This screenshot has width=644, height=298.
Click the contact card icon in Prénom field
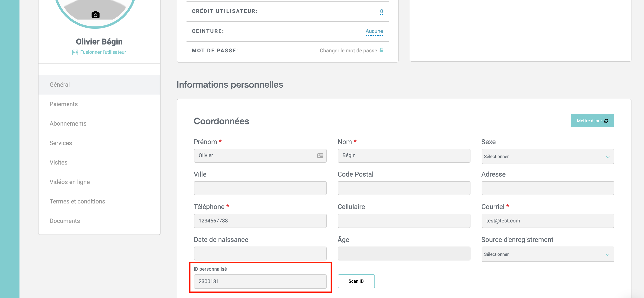(320, 156)
